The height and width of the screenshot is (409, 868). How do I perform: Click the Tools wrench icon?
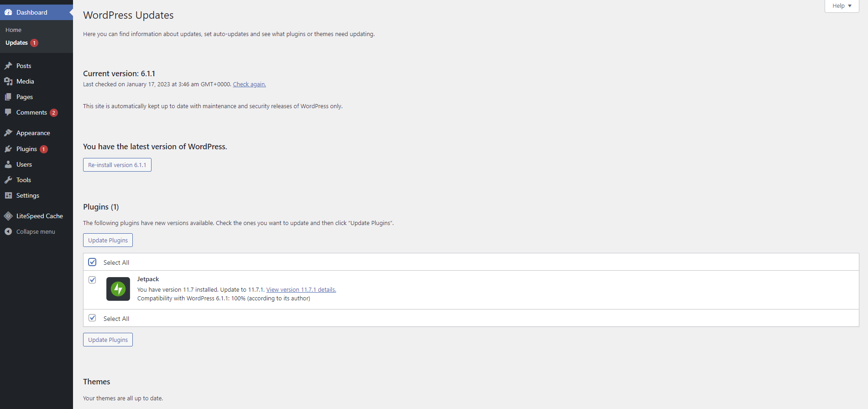tap(8, 180)
